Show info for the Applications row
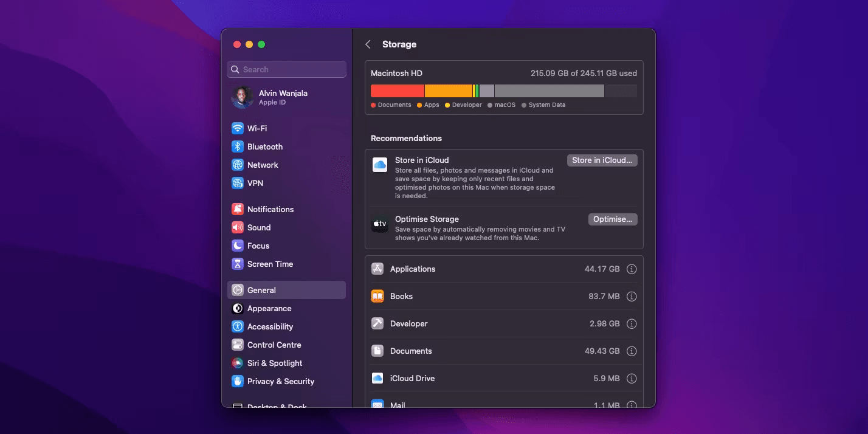868x434 pixels. (632, 269)
